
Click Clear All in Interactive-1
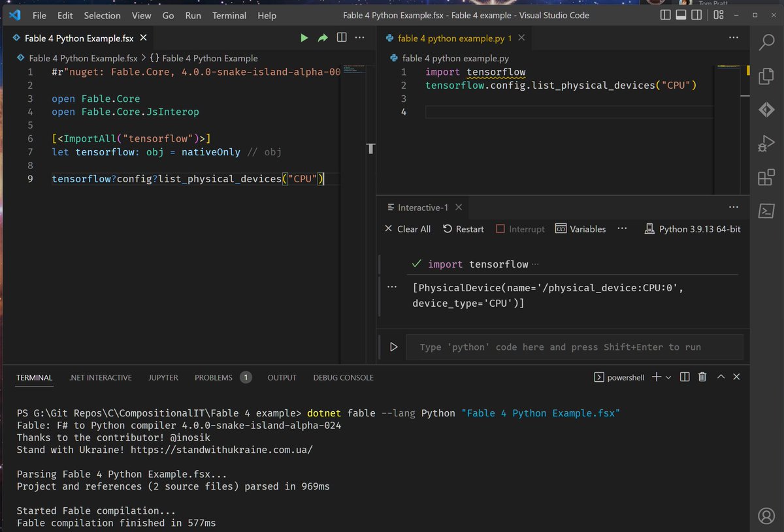click(408, 229)
